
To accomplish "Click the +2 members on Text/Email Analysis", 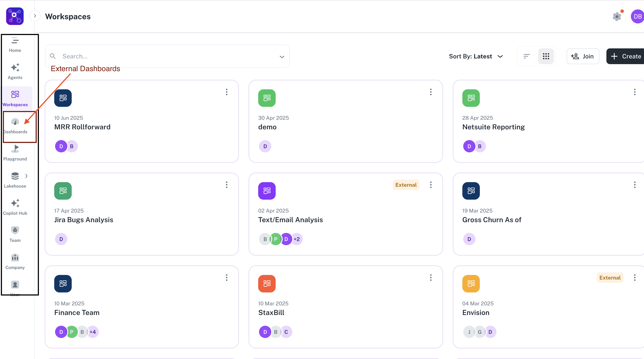I will click(297, 239).
